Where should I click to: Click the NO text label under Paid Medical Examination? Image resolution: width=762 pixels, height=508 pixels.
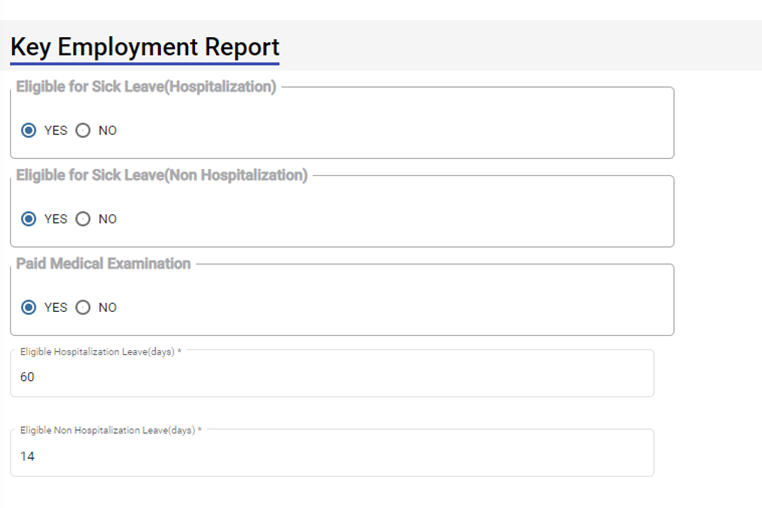107,307
